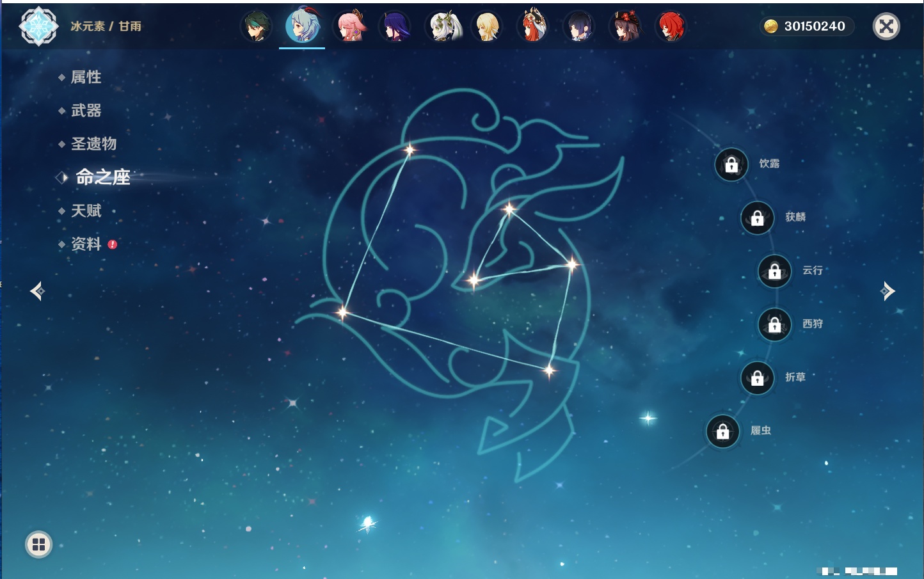Click the Mora balance 30150240
924x579 pixels.
pyautogui.click(x=815, y=26)
